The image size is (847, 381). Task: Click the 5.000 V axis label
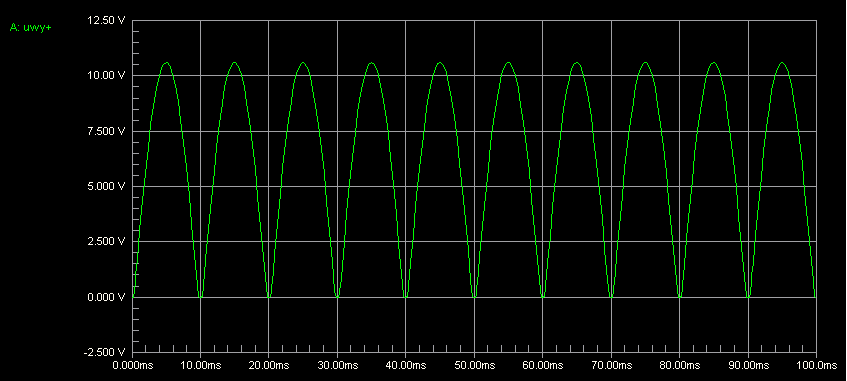point(105,186)
